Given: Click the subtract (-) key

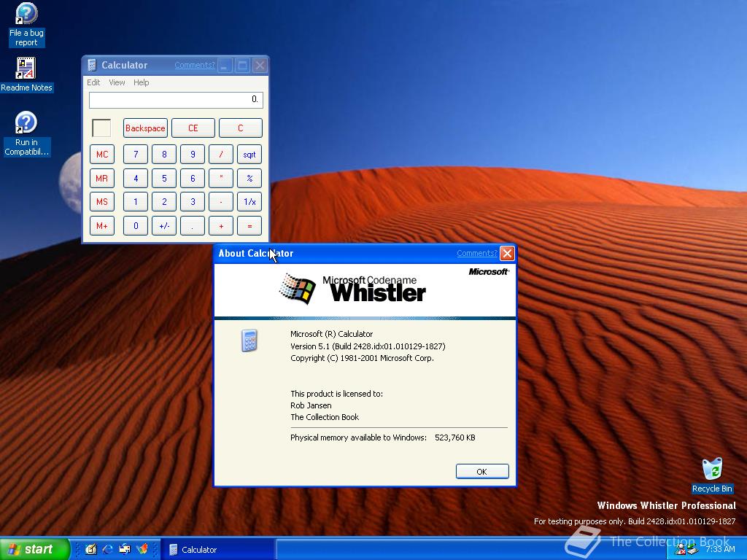Looking at the screenshot, I should point(221,202).
